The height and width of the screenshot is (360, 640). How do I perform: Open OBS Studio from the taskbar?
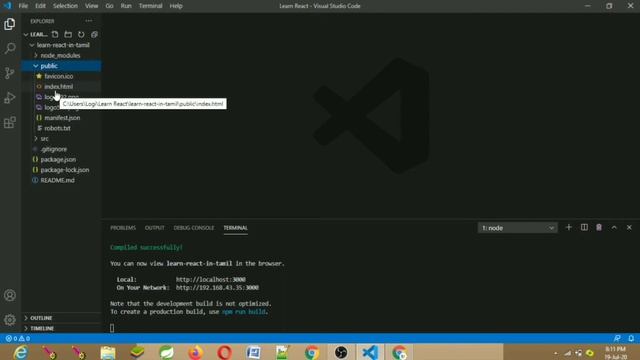(341, 352)
